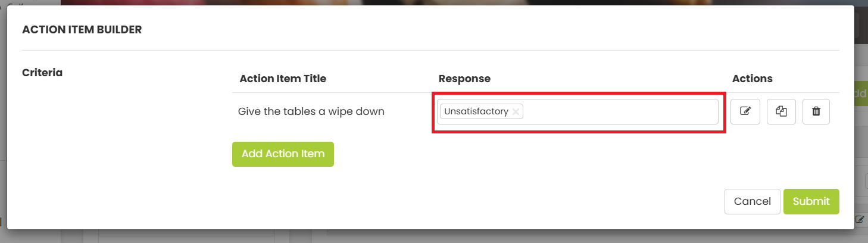Remove the Unsatisfactory tag with its x
Image resolution: width=868 pixels, height=243 pixels.
[x=516, y=111]
